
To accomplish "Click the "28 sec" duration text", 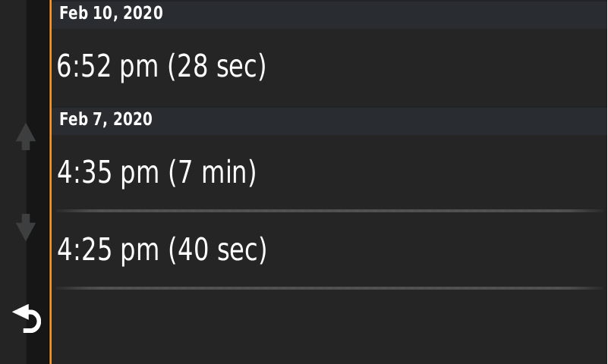I will [217, 67].
